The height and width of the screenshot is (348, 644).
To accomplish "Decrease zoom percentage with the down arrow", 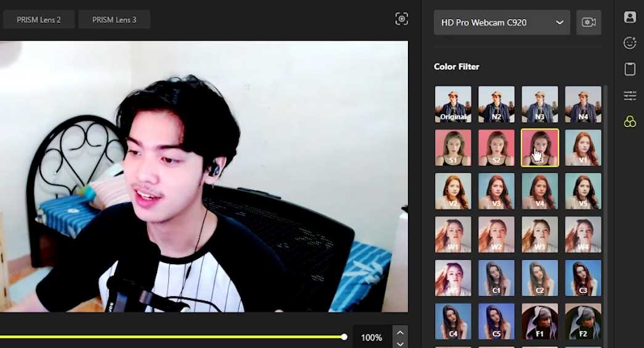I will point(400,344).
